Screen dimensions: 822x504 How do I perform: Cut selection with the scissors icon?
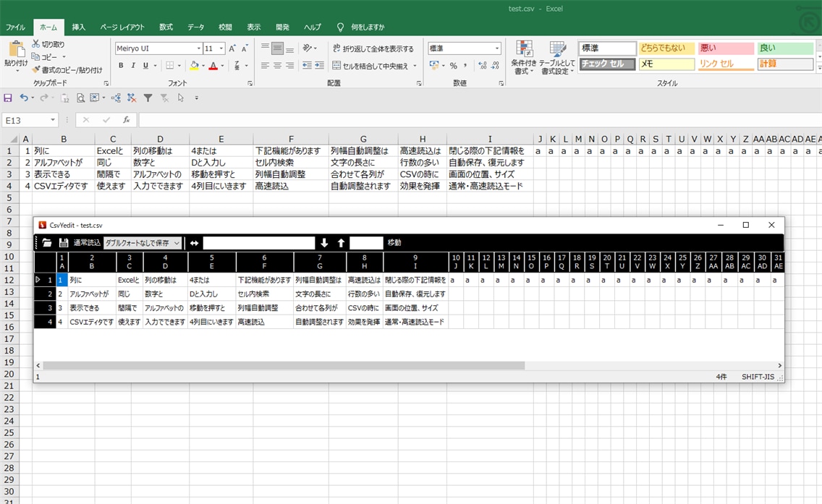click(35, 44)
